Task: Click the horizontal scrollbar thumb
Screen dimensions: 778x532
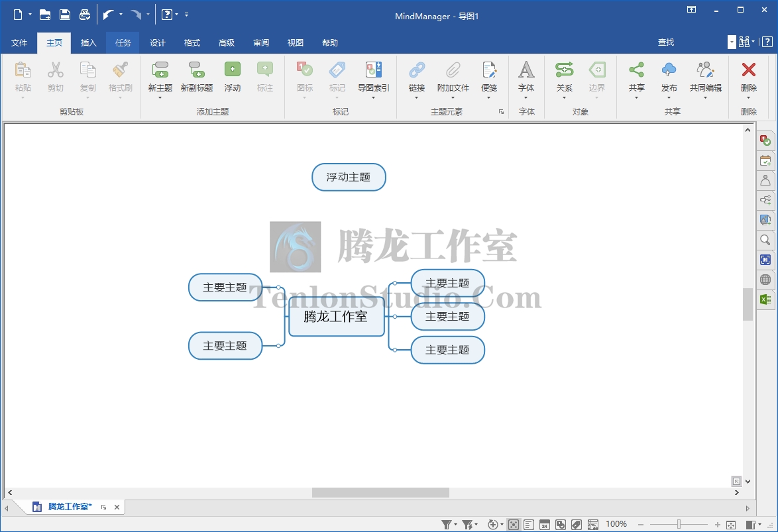Action: pos(380,493)
